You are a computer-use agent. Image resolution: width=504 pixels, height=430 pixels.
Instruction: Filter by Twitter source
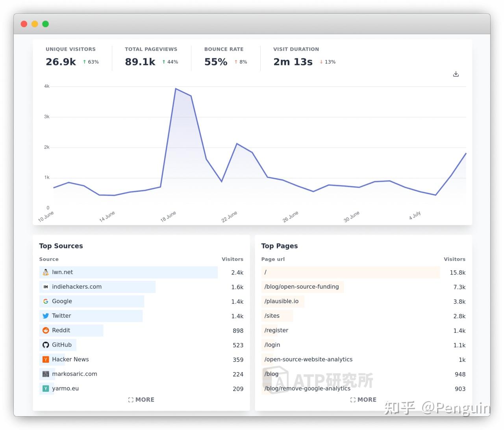point(141,316)
